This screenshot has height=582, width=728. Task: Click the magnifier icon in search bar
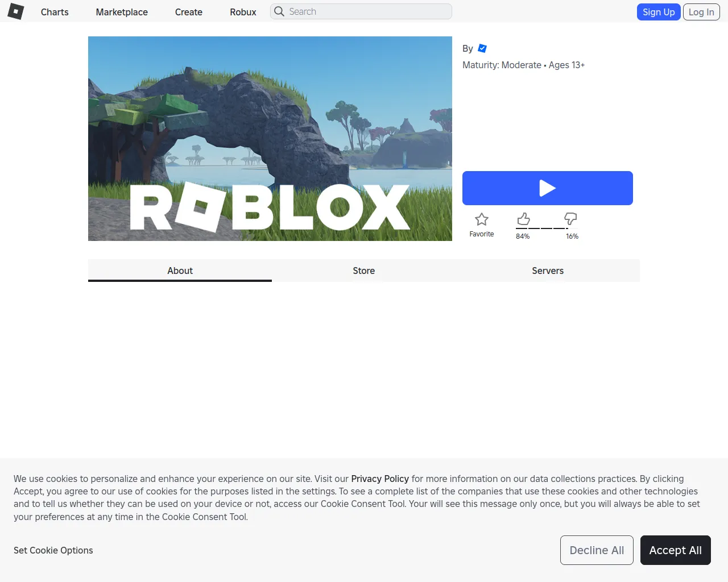pyautogui.click(x=279, y=11)
